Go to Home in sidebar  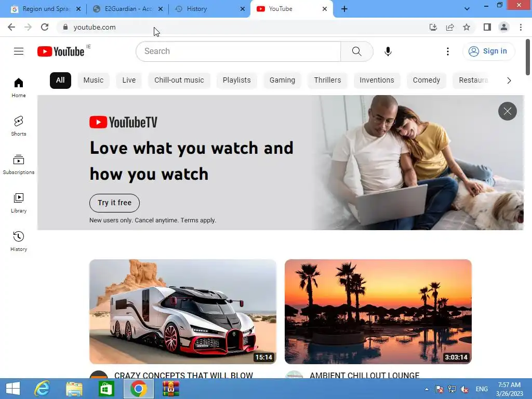point(19,87)
